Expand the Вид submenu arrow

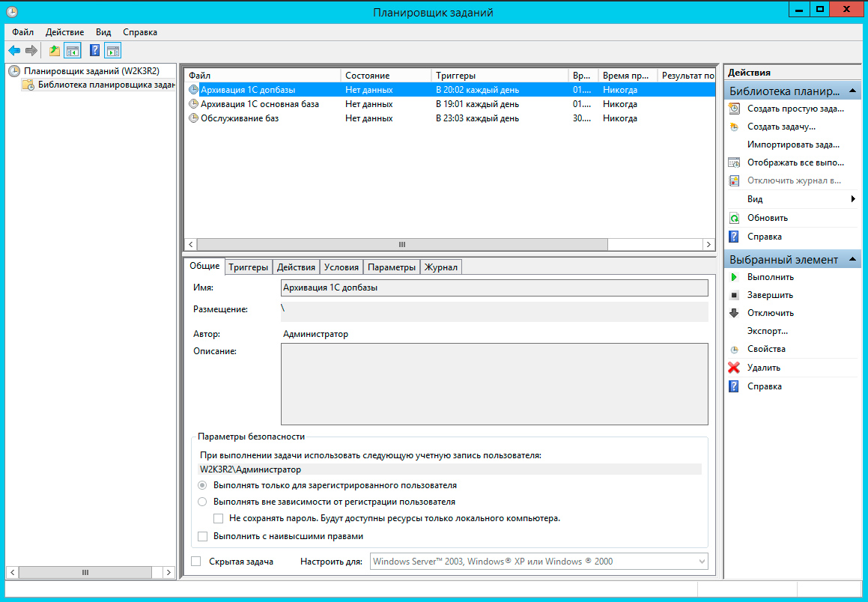pyautogui.click(x=852, y=199)
